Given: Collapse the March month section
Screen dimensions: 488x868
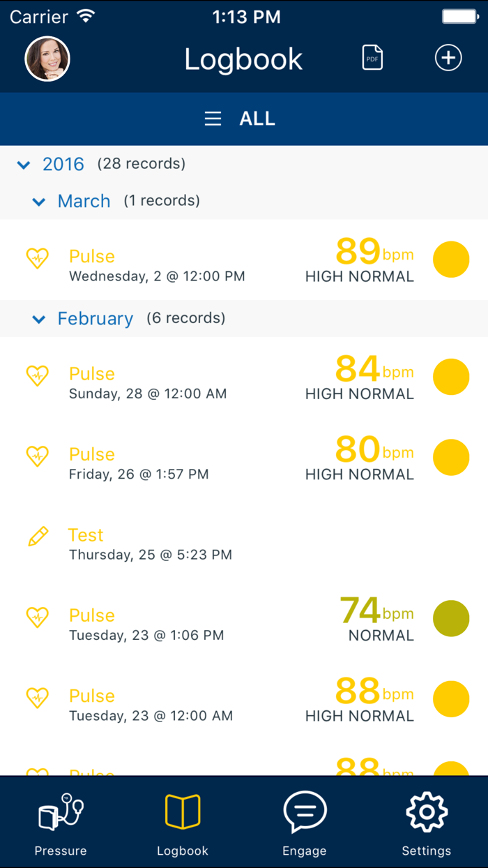Looking at the screenshot, I should (x=39, y=202).
